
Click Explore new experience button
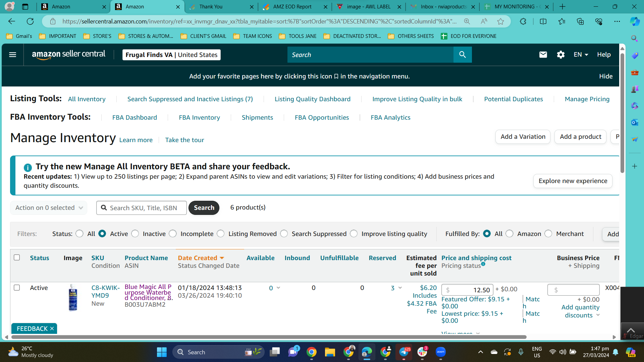click(x=573, y=181)
